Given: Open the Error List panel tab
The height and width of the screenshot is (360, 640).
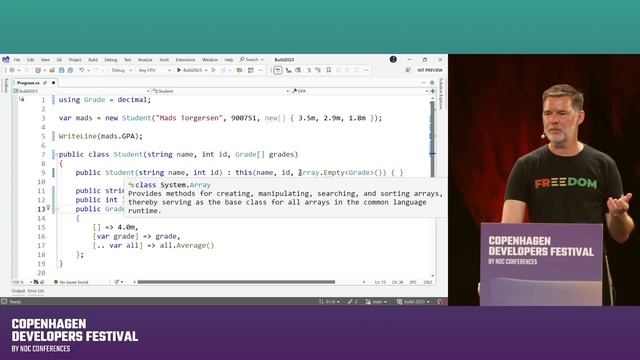Looking at the screenshot, I should point(36,291).
